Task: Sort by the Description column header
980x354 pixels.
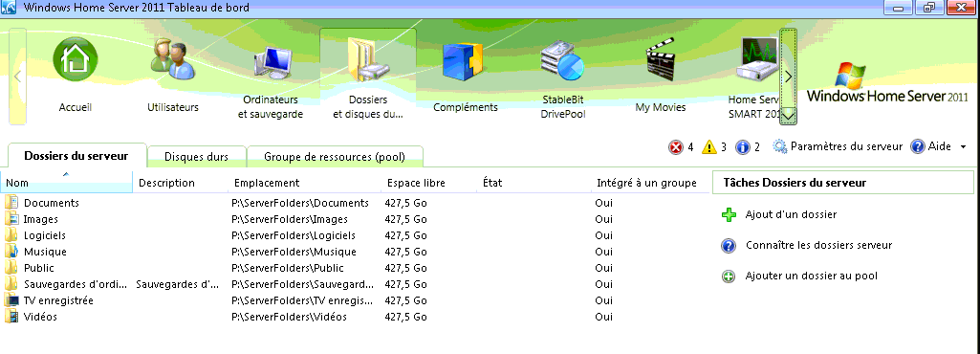Action: 181,183
